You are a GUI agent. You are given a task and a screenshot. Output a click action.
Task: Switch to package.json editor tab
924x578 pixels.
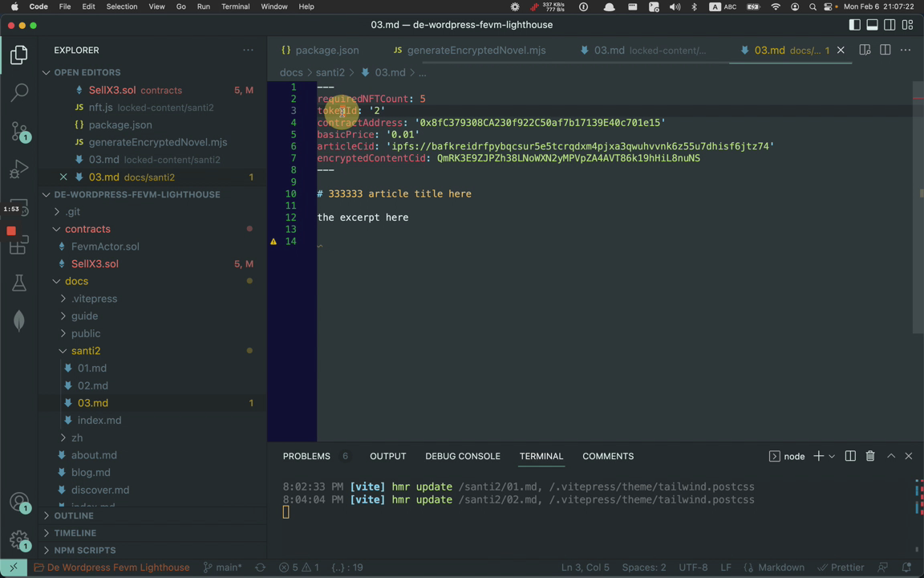coord(320,50)
